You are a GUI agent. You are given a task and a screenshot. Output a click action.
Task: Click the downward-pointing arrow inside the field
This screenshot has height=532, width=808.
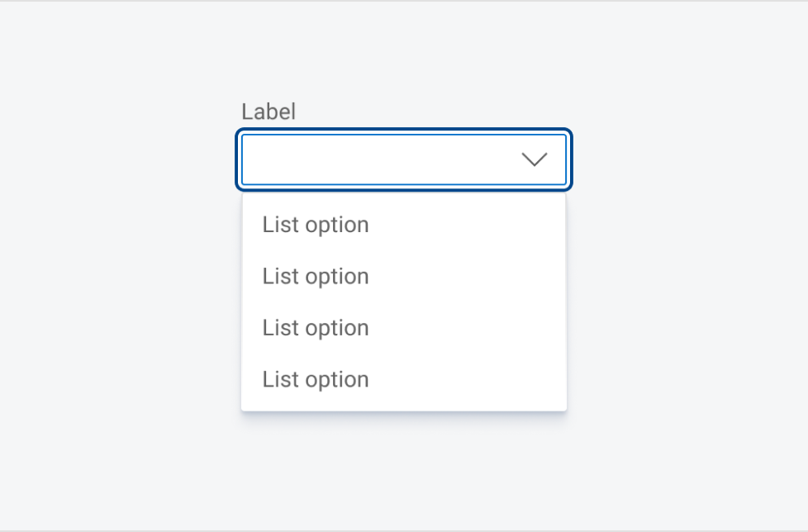pyautogui.click(x=535, y=159)
